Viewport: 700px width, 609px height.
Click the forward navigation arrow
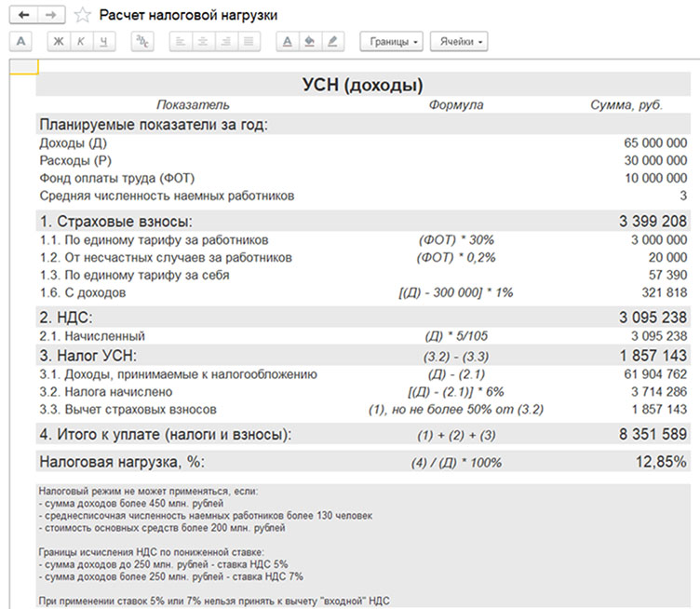point(51,15)
